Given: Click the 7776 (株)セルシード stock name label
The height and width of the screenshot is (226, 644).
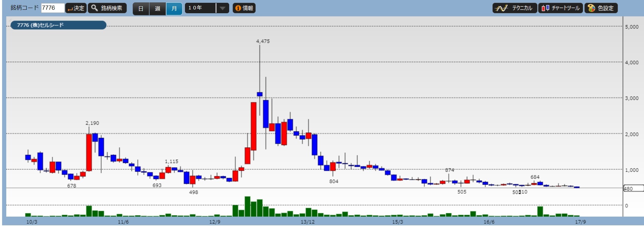Looking at the screenshot, I should (x=58, y=25).
